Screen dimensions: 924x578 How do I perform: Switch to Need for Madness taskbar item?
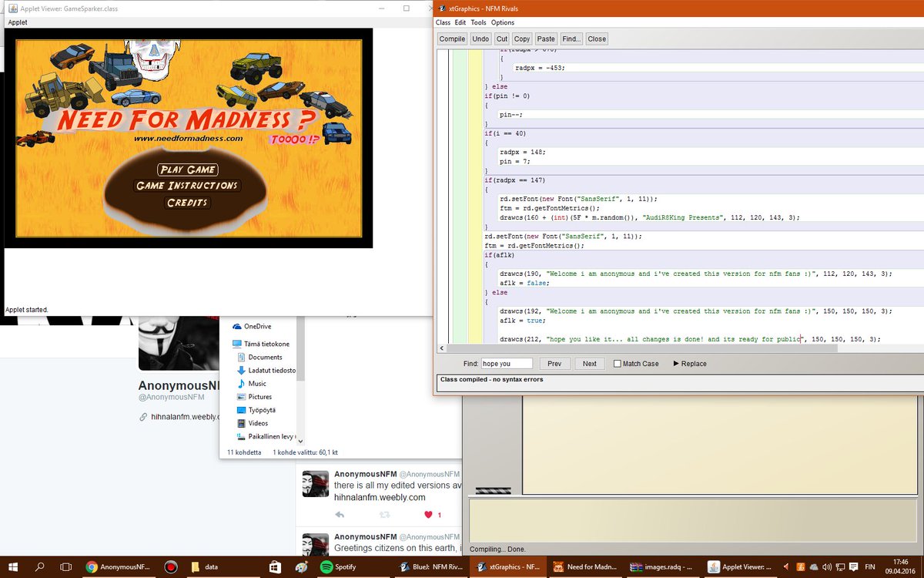(585, 567)
